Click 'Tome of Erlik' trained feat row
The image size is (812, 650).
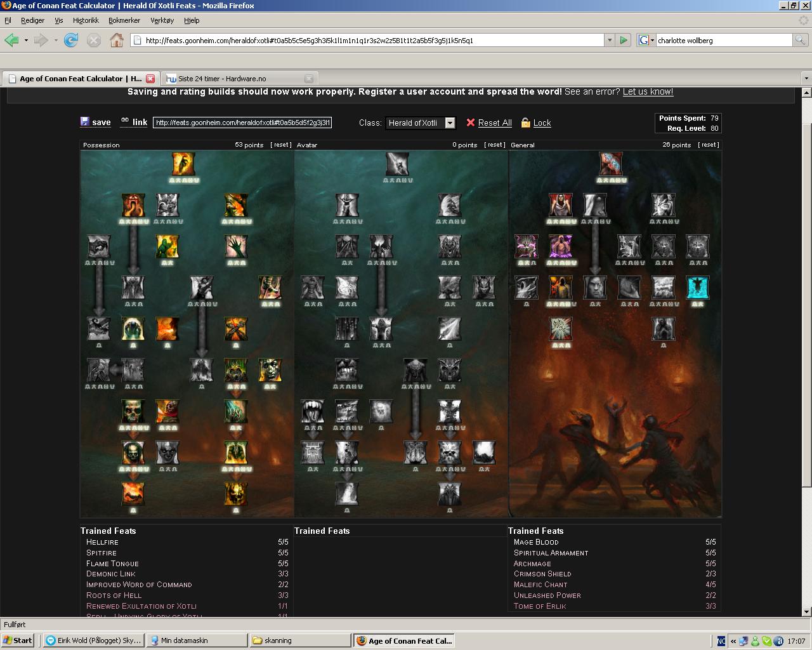[615, 606]
